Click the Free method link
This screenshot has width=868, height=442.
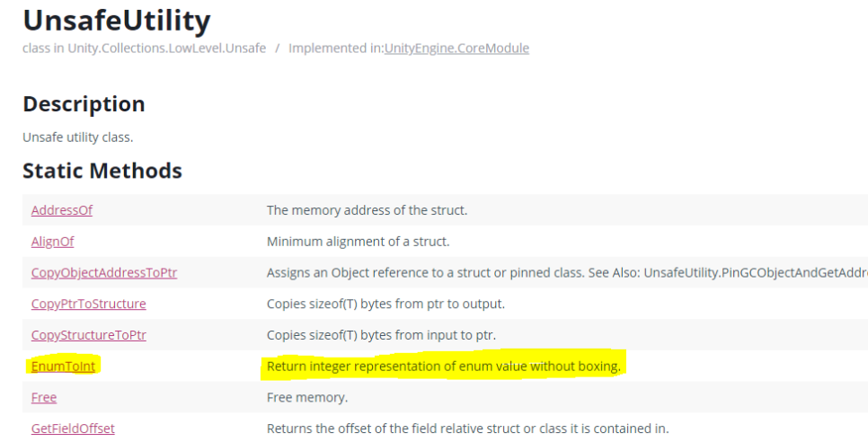(44, 397)
